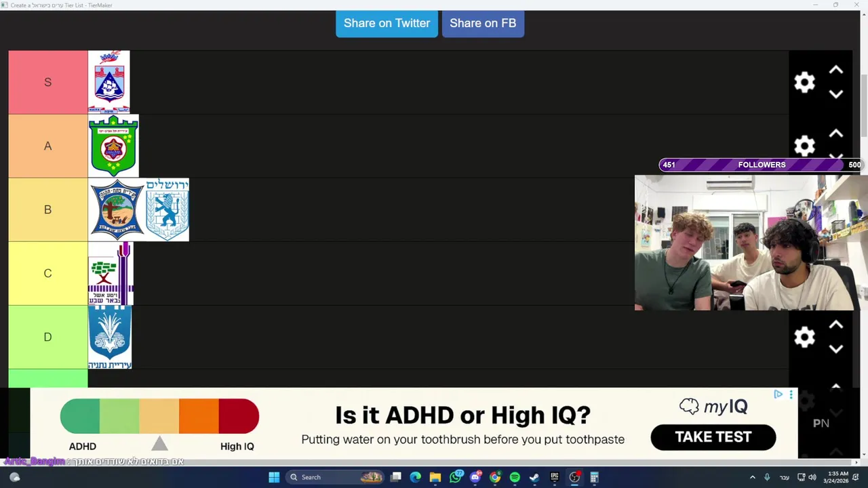Open Task View from the taskbar
Viewport: 868px width, 488px height.
click(396, 477)
